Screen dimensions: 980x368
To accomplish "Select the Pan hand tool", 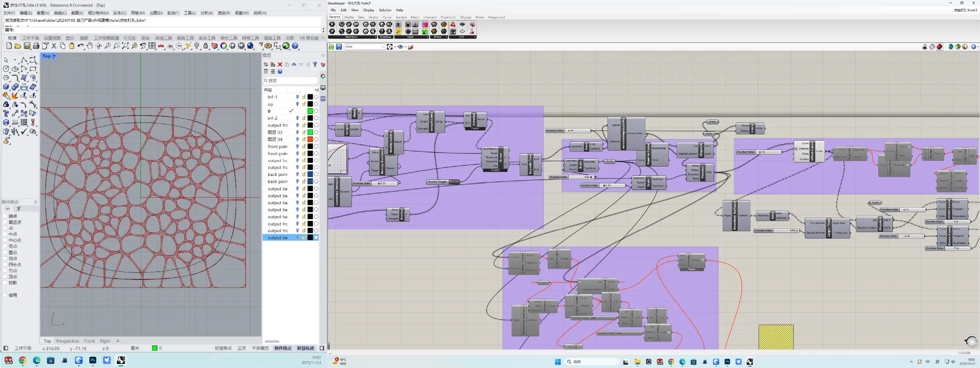I will coord(90,46).
